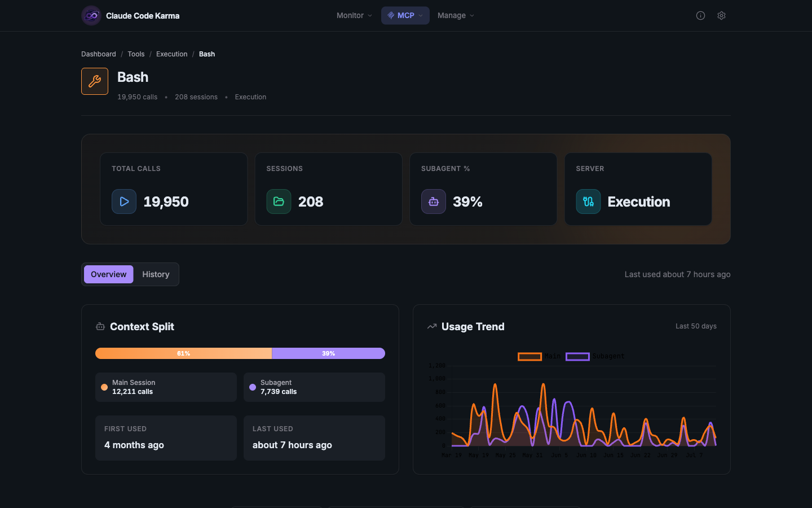Switch to the History tab
This screenshot has height=508, width=812.
click(156, 274)
